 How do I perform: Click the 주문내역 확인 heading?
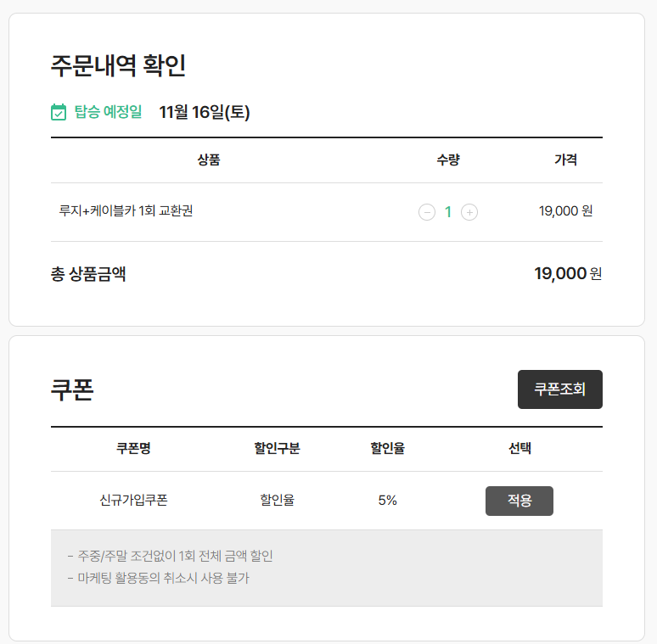coord(118,65)
